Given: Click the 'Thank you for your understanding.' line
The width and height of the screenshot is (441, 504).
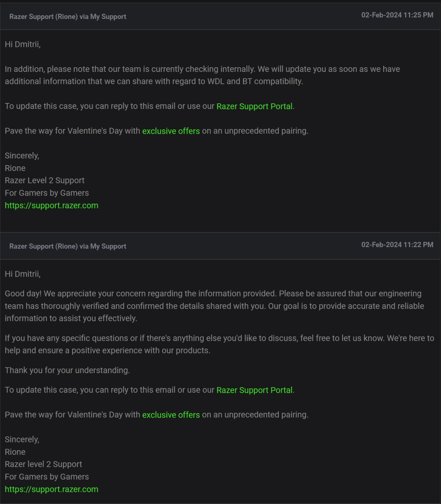Looking at the screenshot, I should tap(67, 370).
